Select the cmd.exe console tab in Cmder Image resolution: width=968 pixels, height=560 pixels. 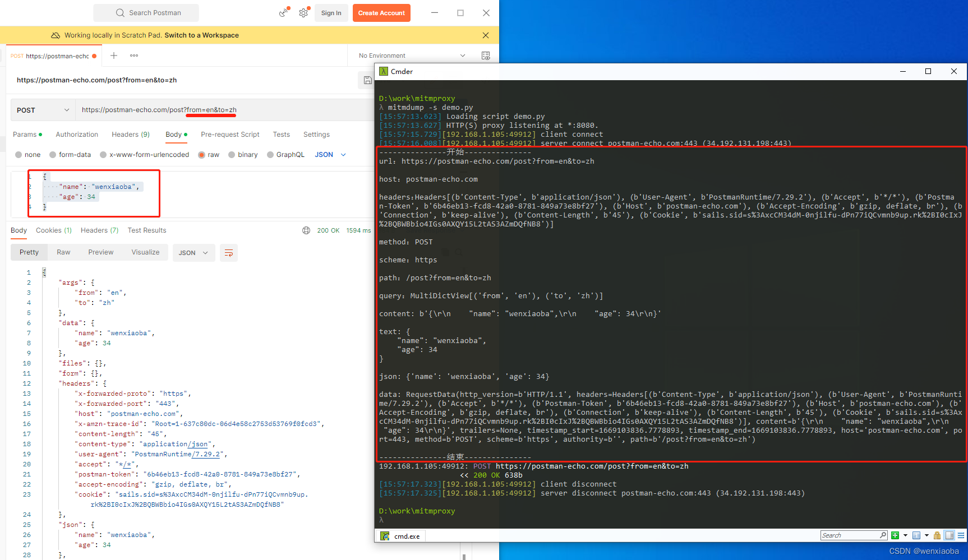401,536
